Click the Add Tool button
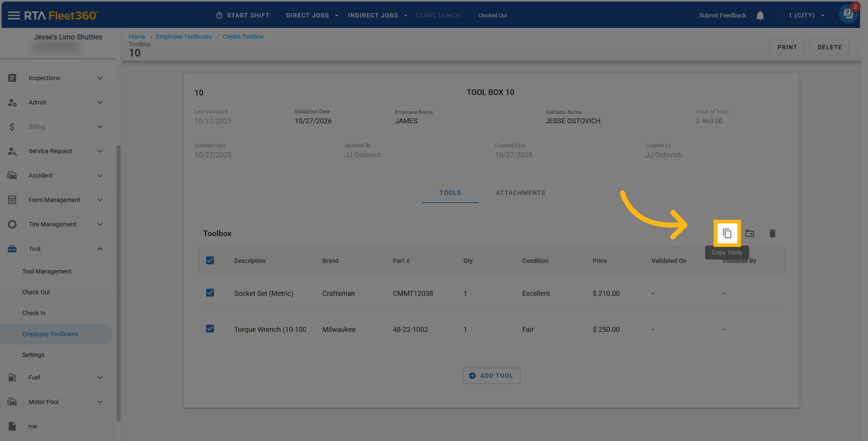 pyautogui.click(x=491, y=375)
